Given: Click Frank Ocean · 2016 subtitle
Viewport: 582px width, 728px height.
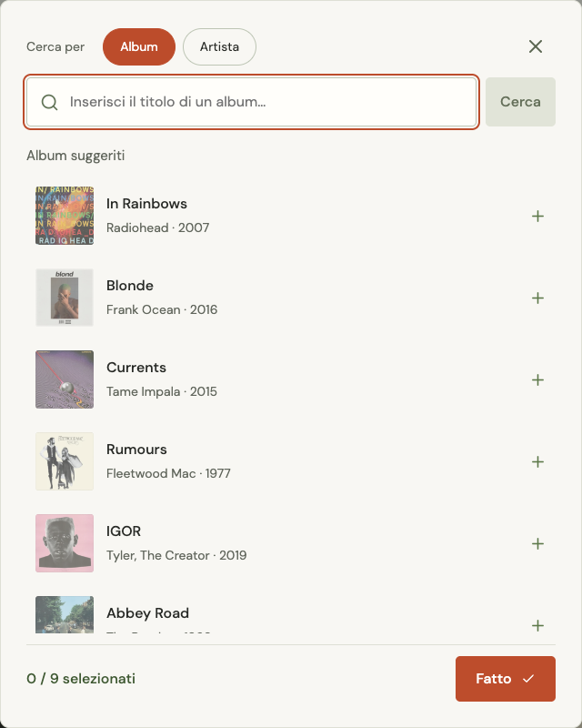Looking at the screenshot, I should [x=162, y=309].
